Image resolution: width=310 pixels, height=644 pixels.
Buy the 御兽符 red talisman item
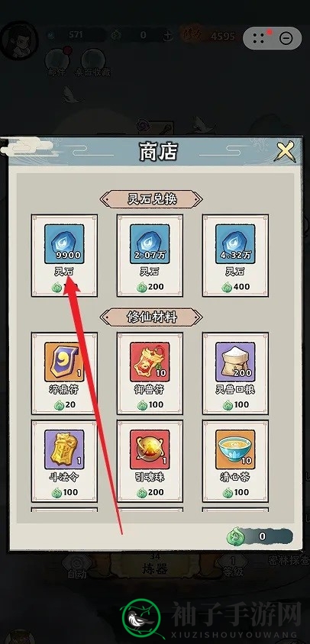tap(150, 373)
